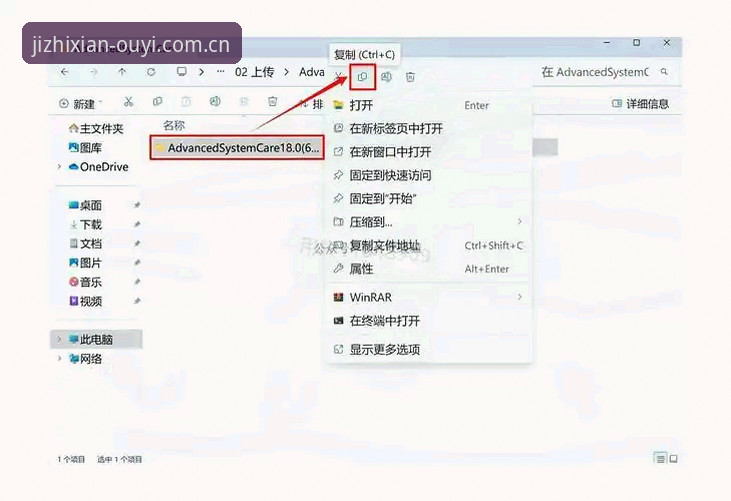The width and height of the screenshot is (731, 501).
Task: Go up one folder level
Action: 122,72
